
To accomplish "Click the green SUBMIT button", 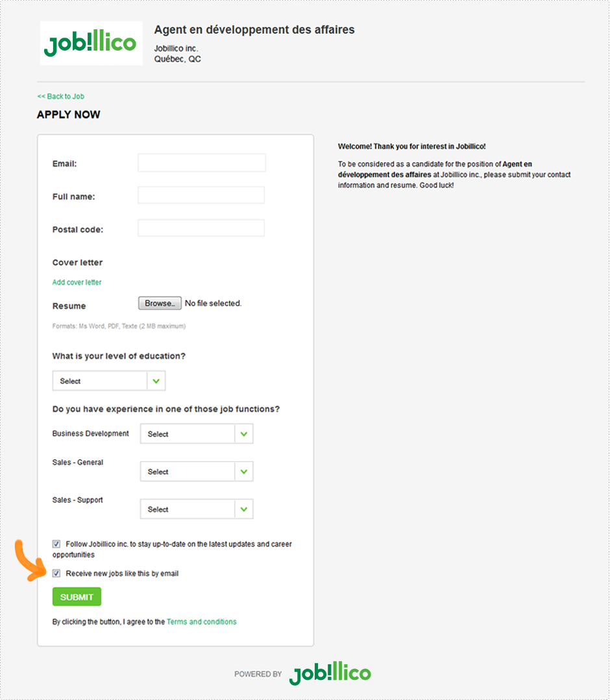I will [x=77, y=597].
